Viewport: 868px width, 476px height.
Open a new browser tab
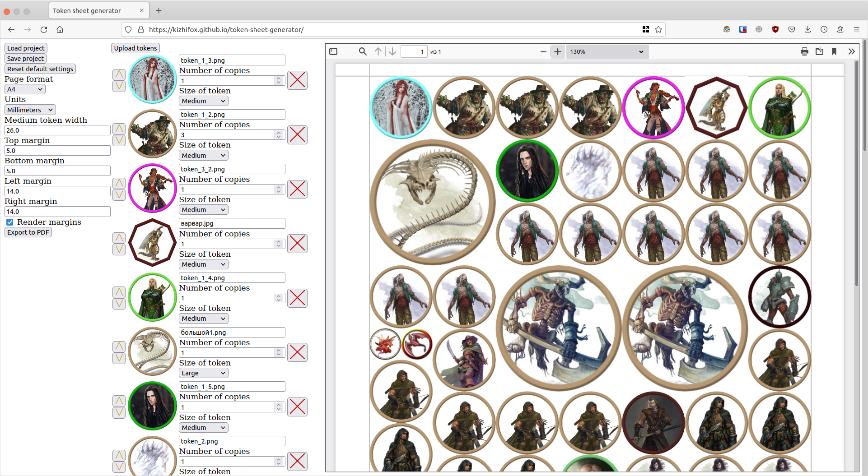159,10
